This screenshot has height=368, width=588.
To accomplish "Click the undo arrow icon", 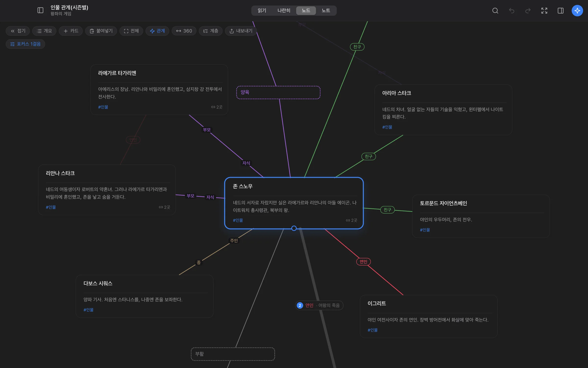I will [x=512, y=11].
